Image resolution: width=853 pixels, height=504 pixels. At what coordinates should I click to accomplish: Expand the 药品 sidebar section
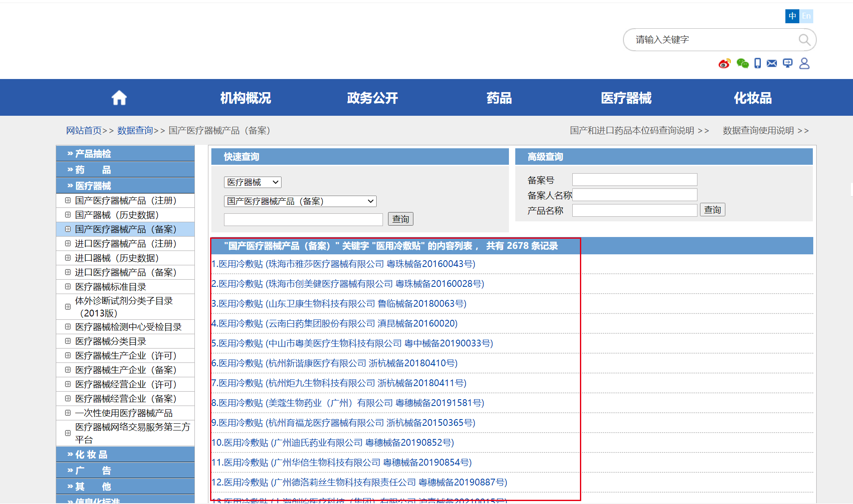coord(125,170)
